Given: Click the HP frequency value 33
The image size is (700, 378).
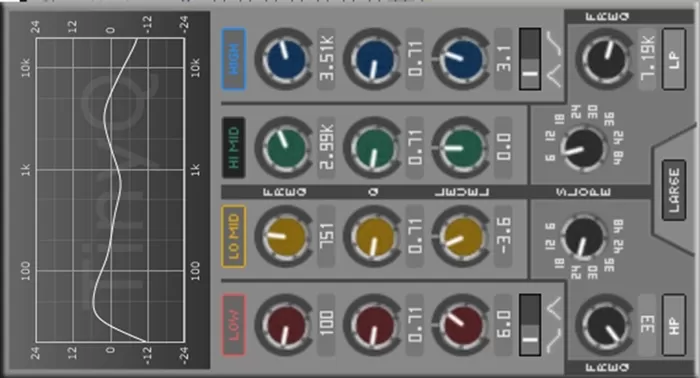Looking at the screenshot, I should 647,325.
